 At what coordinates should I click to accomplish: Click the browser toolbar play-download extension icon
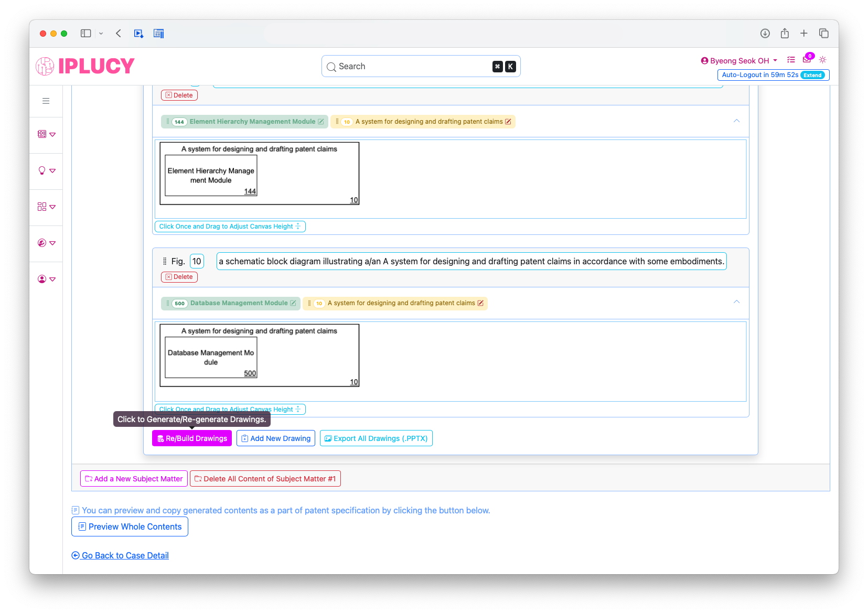tap(138, 34)
